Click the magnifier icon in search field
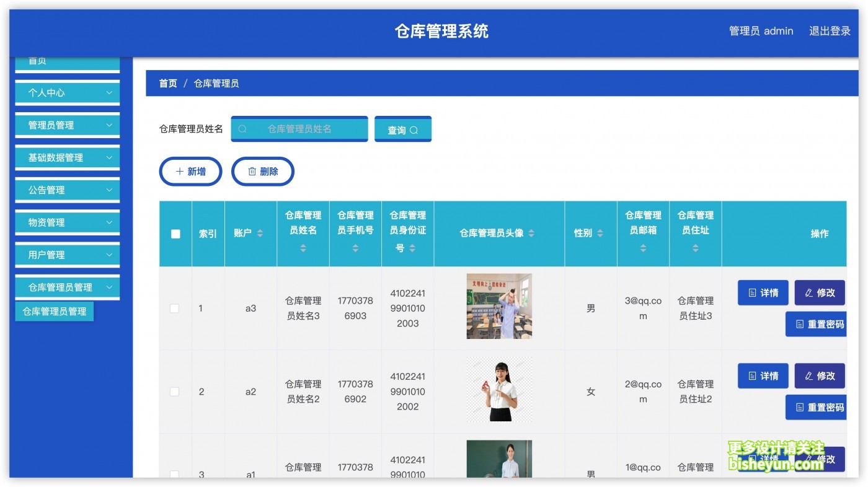868x487 pixels. pos(242,129)
